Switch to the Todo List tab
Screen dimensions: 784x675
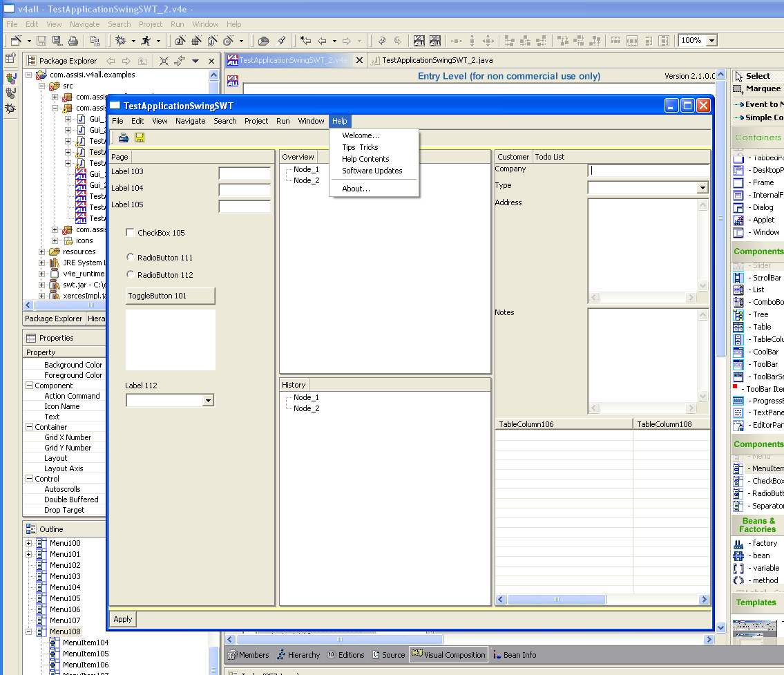(549, 157)
